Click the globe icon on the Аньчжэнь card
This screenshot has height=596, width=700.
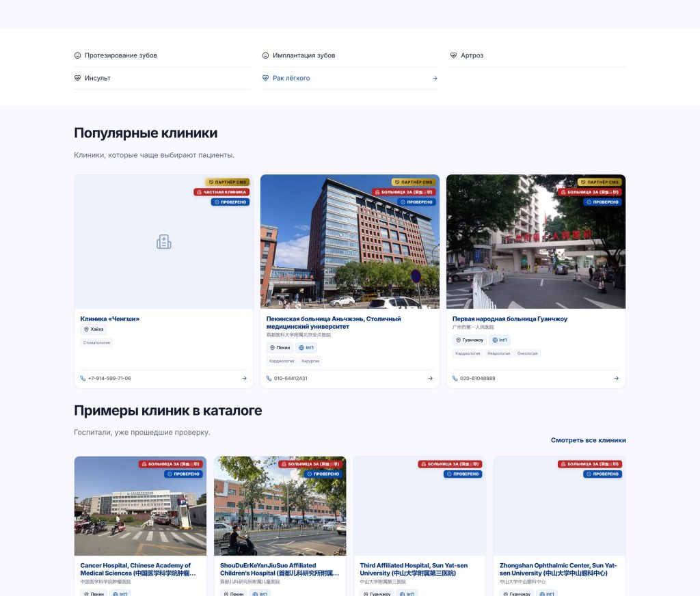coord(301,348)
